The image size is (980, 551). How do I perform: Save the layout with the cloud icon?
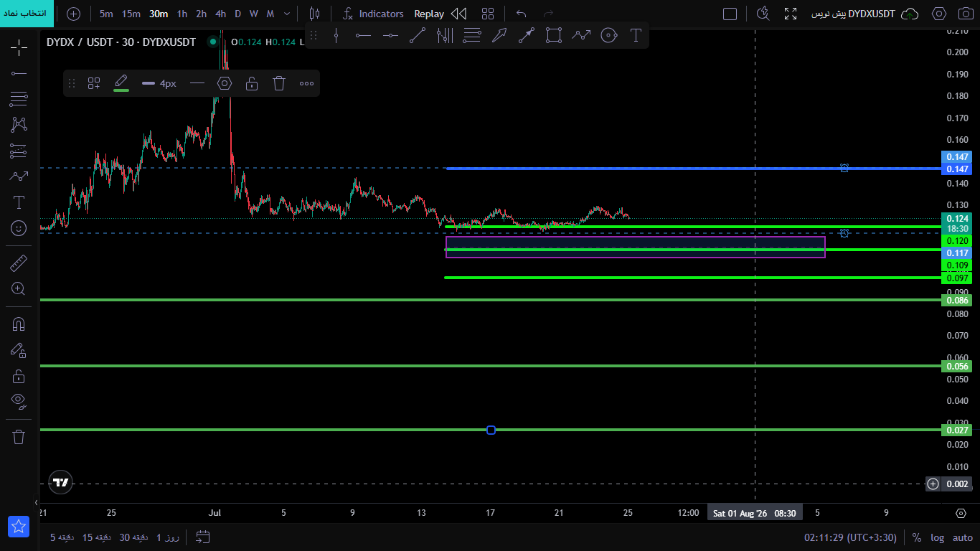pos(910,14)
